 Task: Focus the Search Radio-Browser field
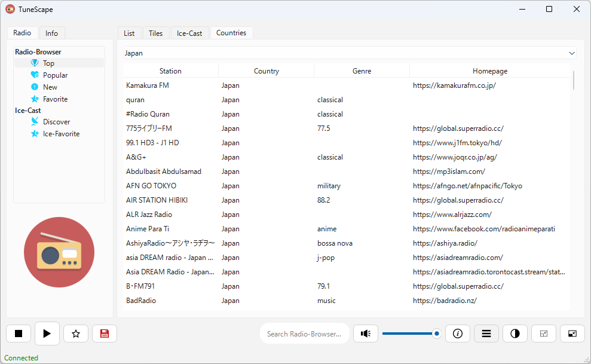305,334
